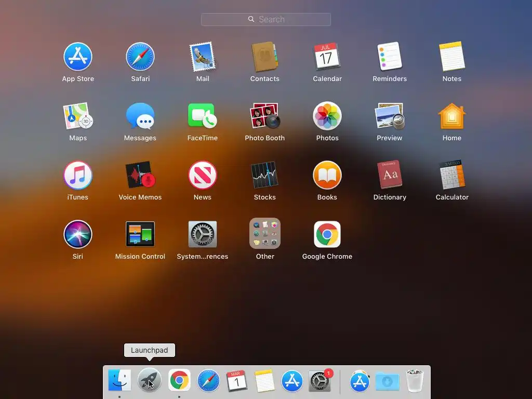Launch Books app
The width and height of the screenshot is (532, 399).
click(x=327, y=176)
